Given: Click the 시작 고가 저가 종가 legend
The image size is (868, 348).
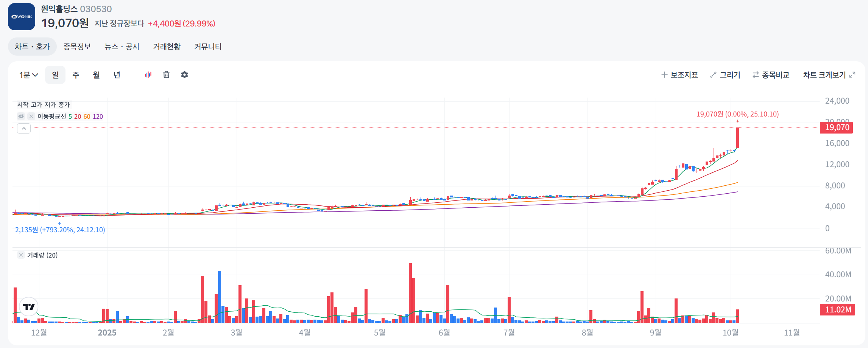Looking at the screenshot, I should point(44,104).
